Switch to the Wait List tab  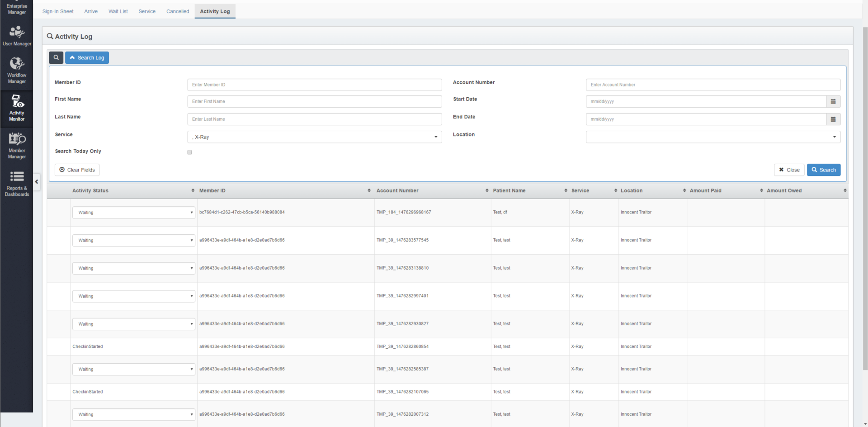click(118, 11)
